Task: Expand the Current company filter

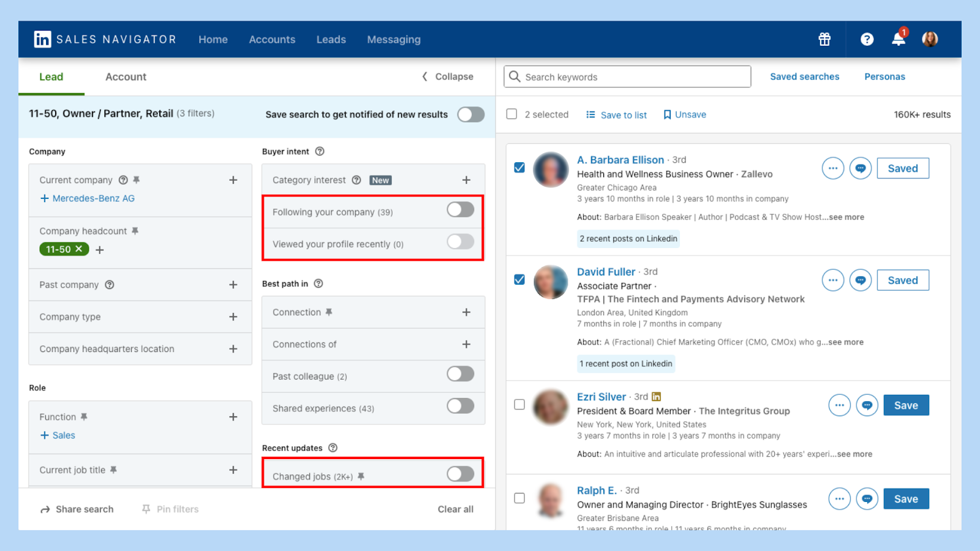Action: [x=233, y=180]
